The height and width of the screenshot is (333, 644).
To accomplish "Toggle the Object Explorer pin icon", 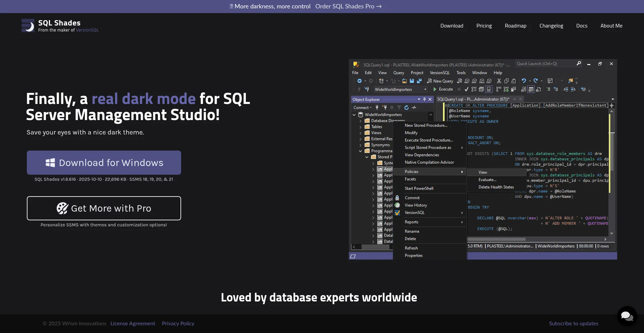I will click(424, 99).
